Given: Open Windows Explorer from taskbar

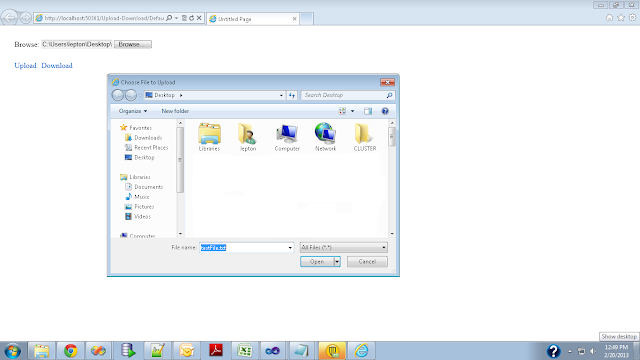Looking at the screenshot, I should coord(41,351).
